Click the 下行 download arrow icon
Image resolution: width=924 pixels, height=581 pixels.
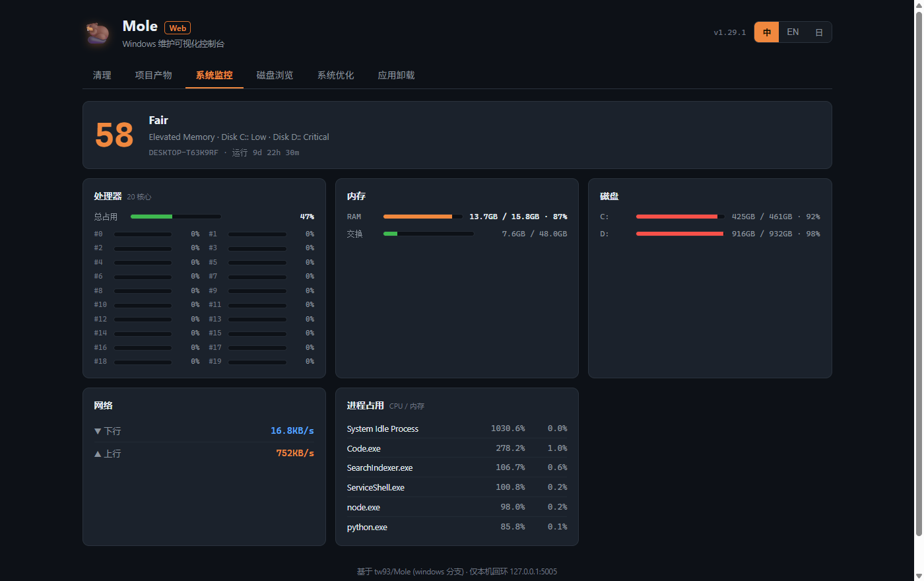[98, 431]
